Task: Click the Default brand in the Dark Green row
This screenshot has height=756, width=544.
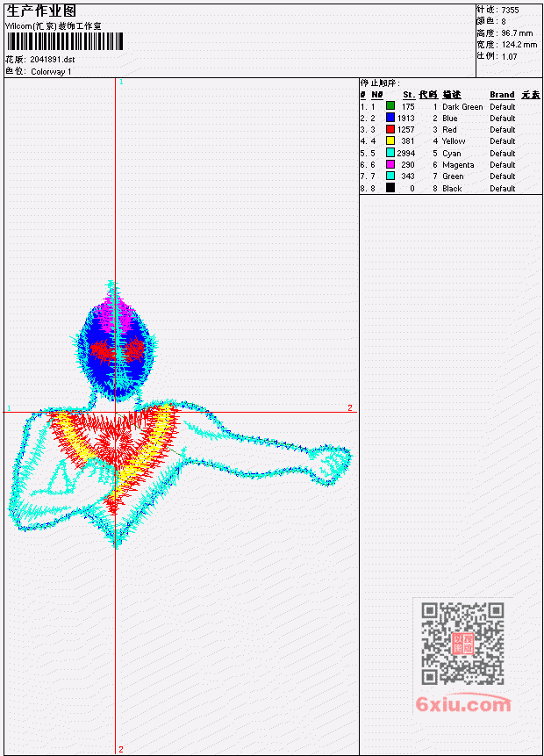Action: tap(503, 106)
